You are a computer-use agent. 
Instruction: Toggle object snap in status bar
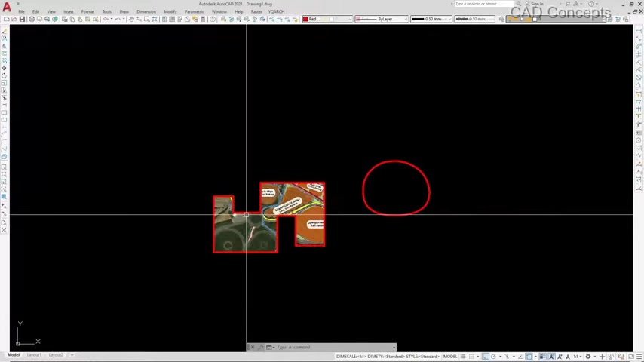529,357
